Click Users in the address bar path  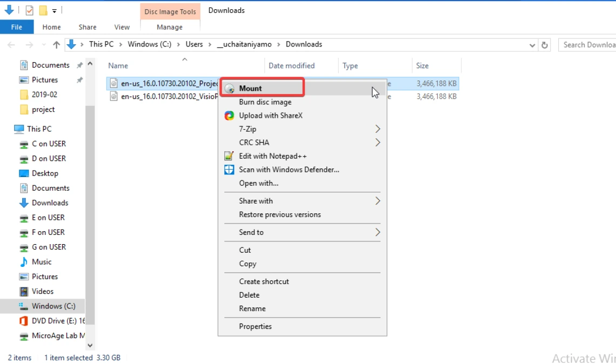(x=195, y=44)
